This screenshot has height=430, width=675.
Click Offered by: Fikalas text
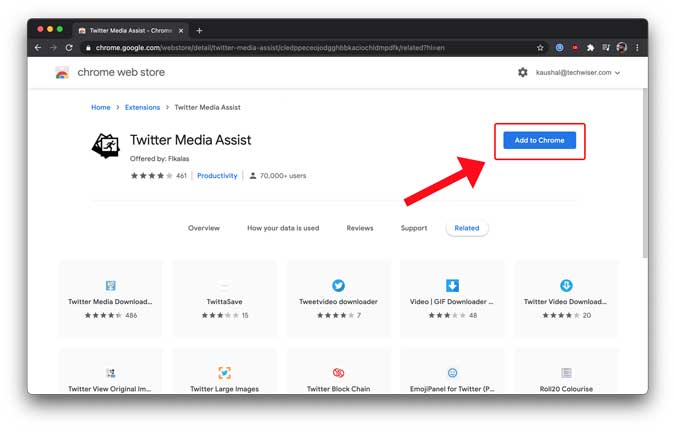tap(159, 159)
